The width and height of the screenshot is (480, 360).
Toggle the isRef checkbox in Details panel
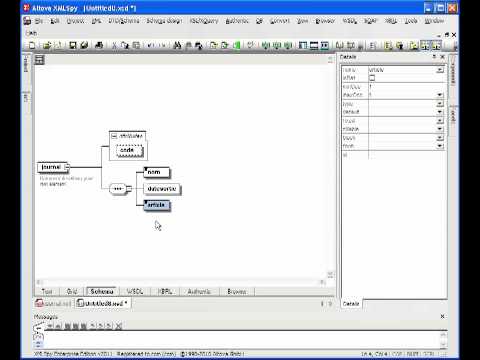coord(372,78)
